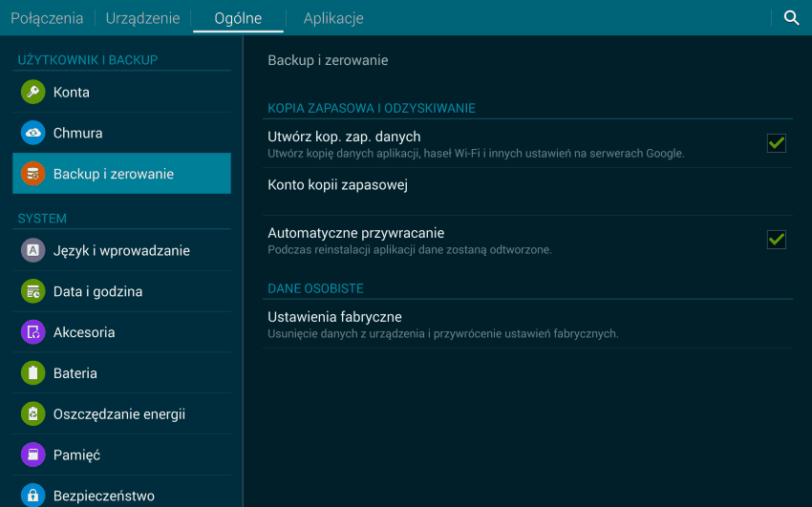Toggle Automatyczne przywracanie checkbox
Screen dimensions: 812x507
click(x=777, y=239)
